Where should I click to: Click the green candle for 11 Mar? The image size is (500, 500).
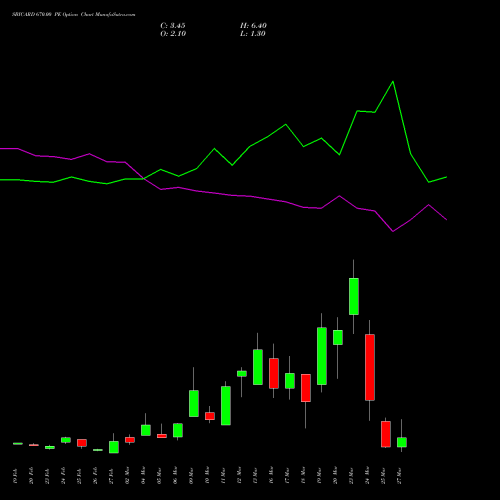(x=226, y=406)
